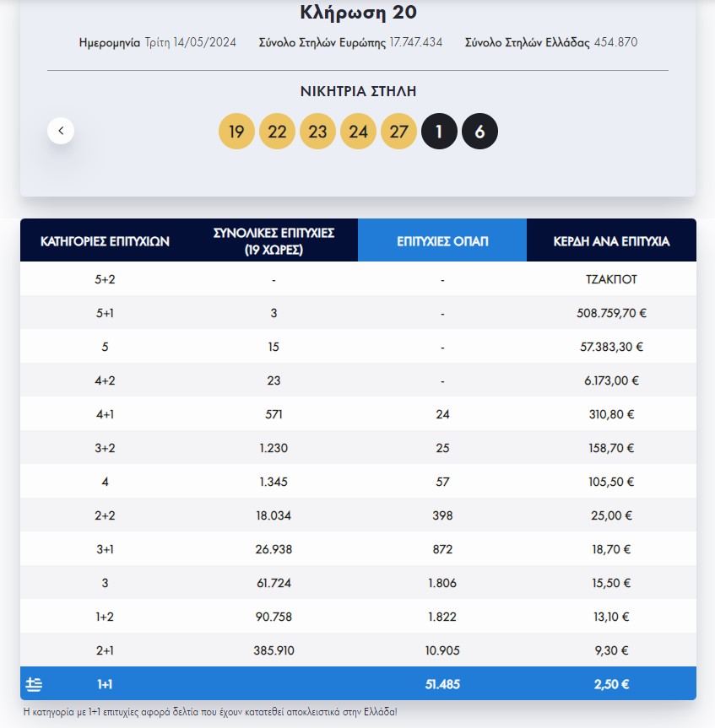Select the winning number ball 23
Screen dimensions: 715x728
(318, 131)
